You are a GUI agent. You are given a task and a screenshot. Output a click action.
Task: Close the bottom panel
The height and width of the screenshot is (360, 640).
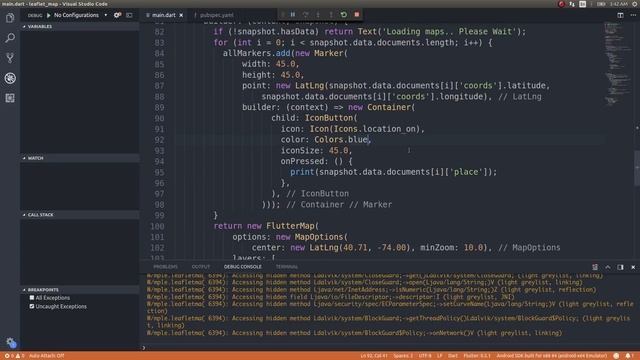(633, 267)
